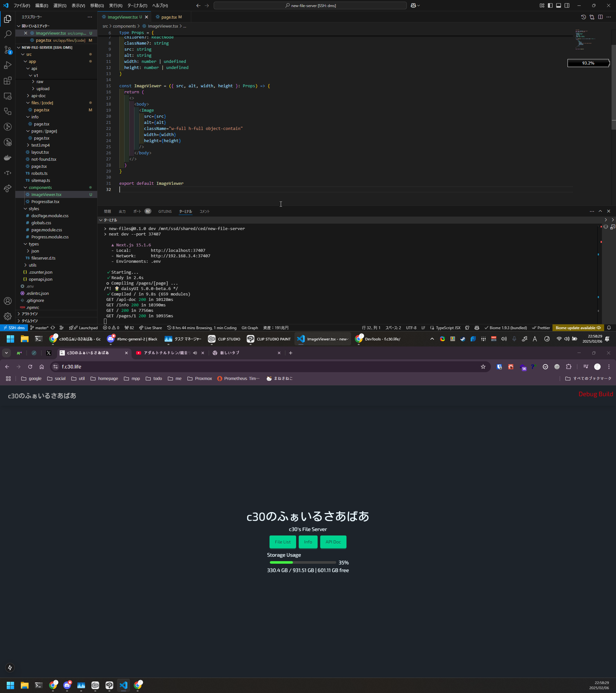Open Source Control view with badge

coord(7,50)
